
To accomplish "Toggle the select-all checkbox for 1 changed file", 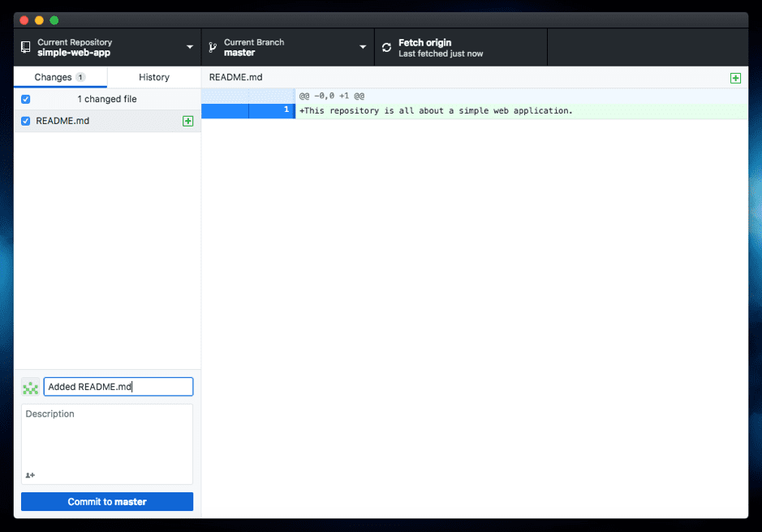I will 25,98.
